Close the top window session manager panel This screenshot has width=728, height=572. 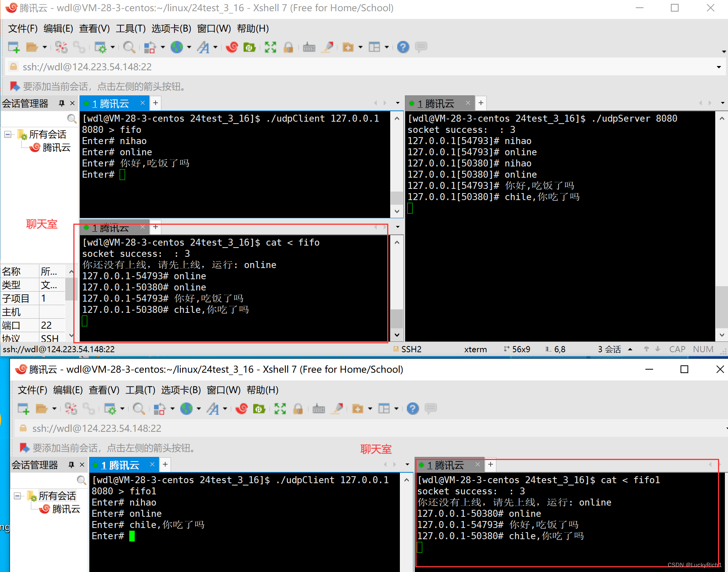[x=72, y=103]
